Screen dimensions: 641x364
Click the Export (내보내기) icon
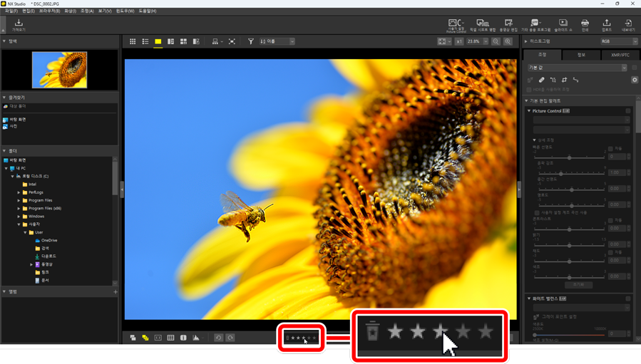tap(628, 25)
